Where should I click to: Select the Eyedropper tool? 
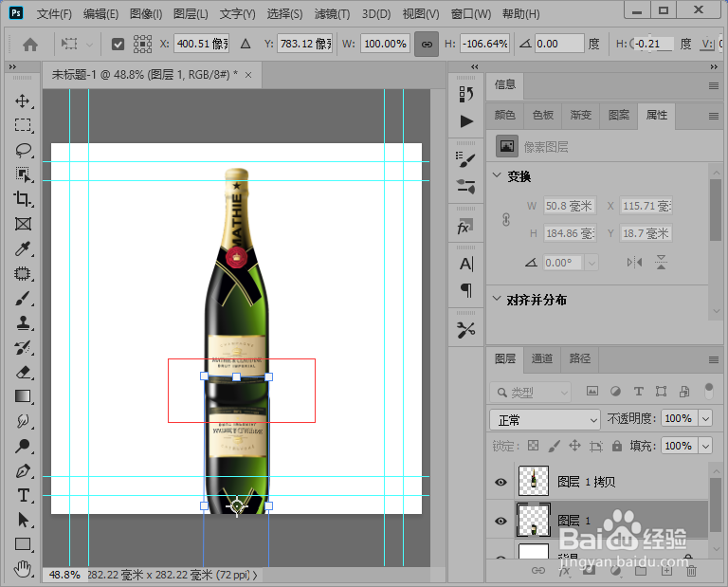pos(23,248)
